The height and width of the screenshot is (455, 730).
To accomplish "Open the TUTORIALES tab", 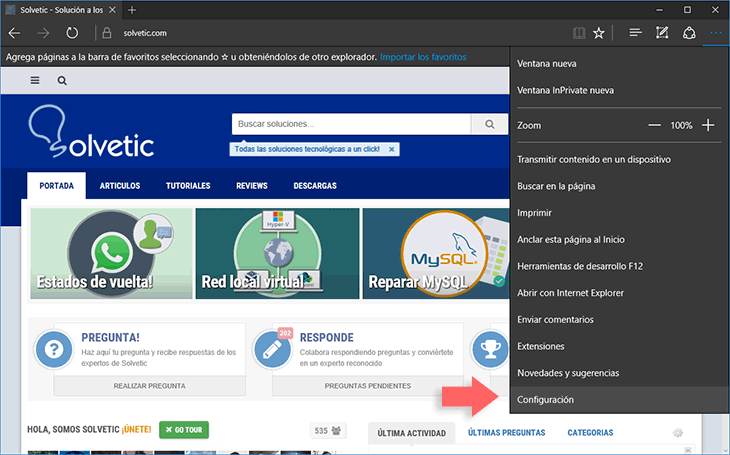I will point(188,186).
